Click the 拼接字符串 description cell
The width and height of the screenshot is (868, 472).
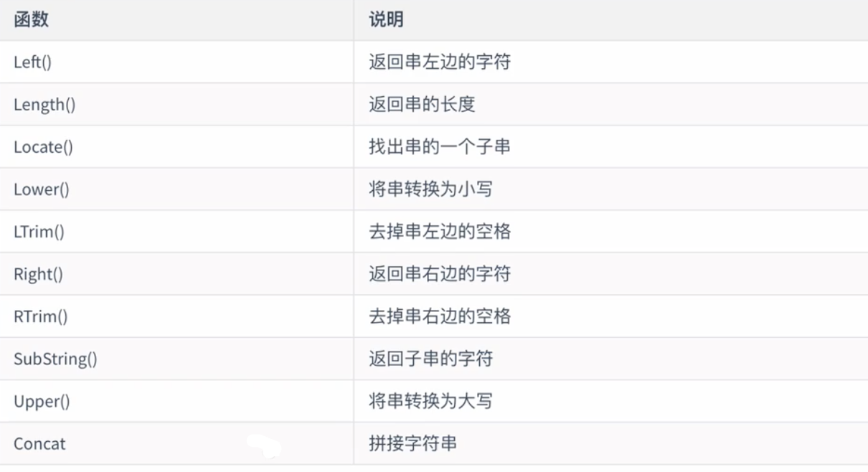click(412, 443)
